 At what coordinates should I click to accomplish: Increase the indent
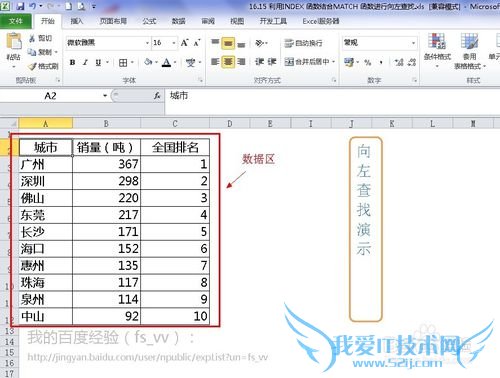pyautogui.click(x=272, y=62)
